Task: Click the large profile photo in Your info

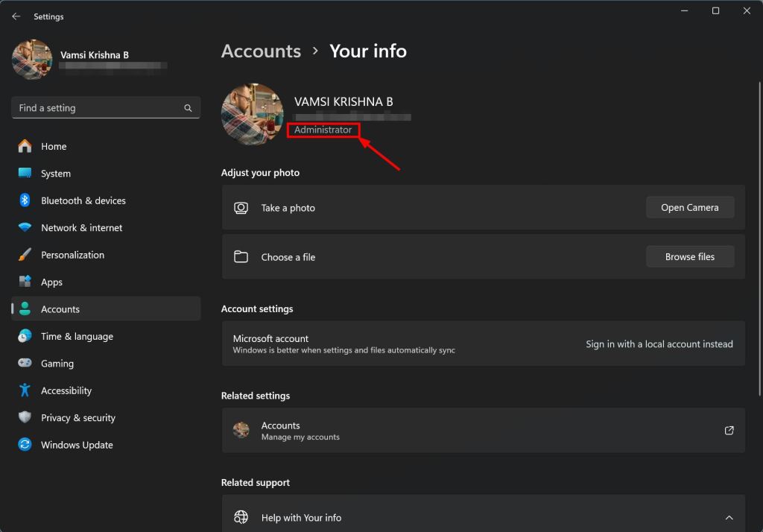Action: click(252, 115)
